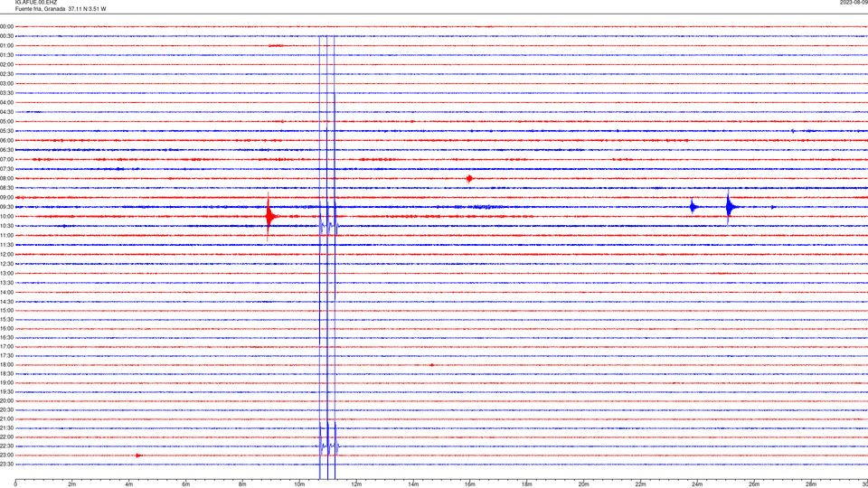Screen dimensions: 868x488
Task: Select the 26m minute-axis label
Action: (753, 484)
